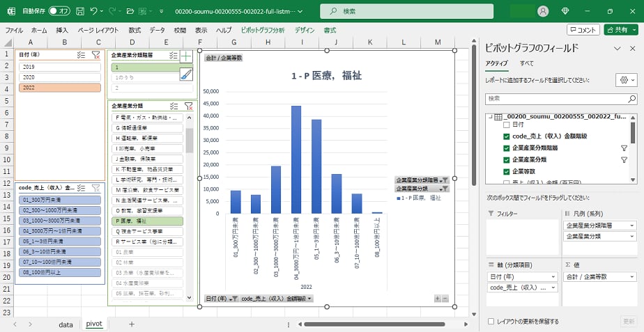The image size is (644, 332).
Task: Switch to the data sheet tab
Action: [x=66, y=324]
